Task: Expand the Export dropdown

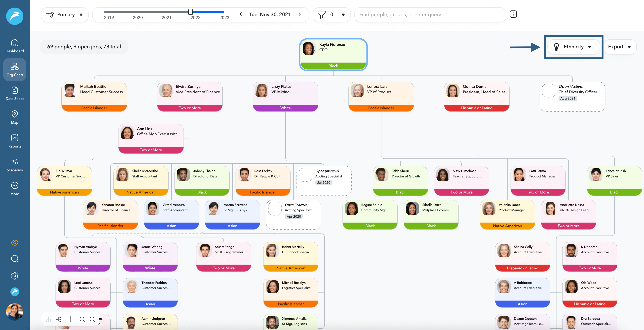Action: click(x=620, y=47)
